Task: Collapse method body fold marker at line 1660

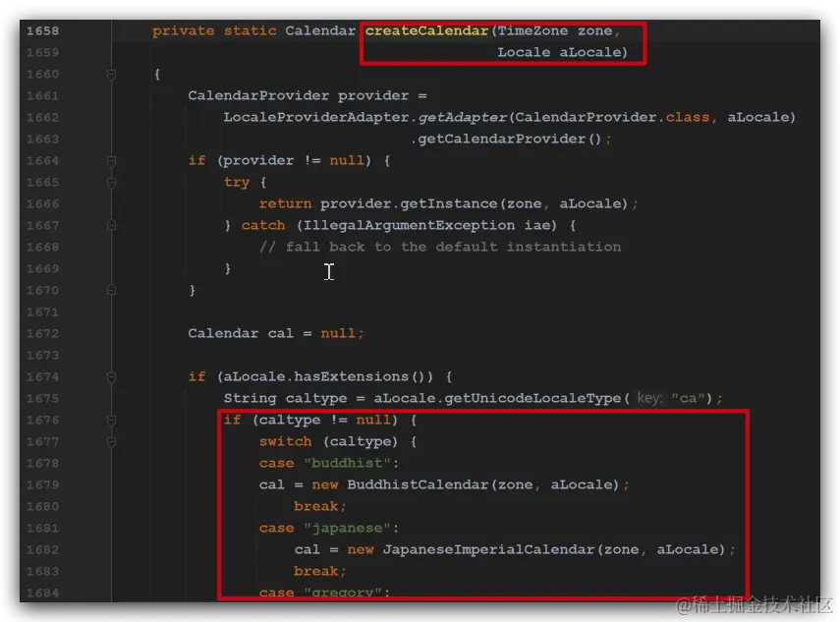Action: tap(111, 75)
